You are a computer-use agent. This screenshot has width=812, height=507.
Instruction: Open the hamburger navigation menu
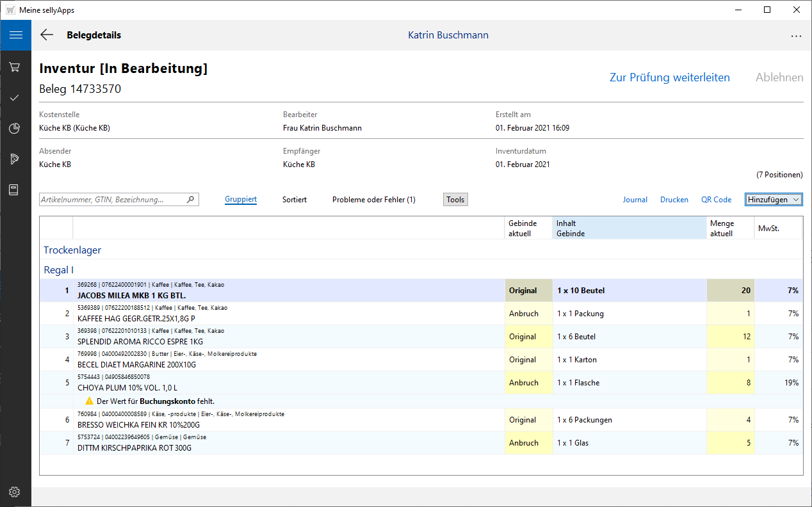point(15,35)
